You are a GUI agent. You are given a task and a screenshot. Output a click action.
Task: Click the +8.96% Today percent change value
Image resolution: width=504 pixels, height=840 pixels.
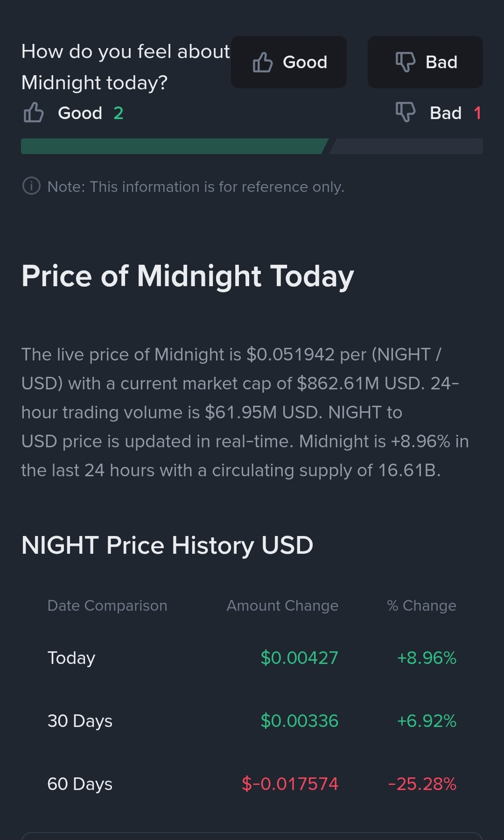(427, 658)
